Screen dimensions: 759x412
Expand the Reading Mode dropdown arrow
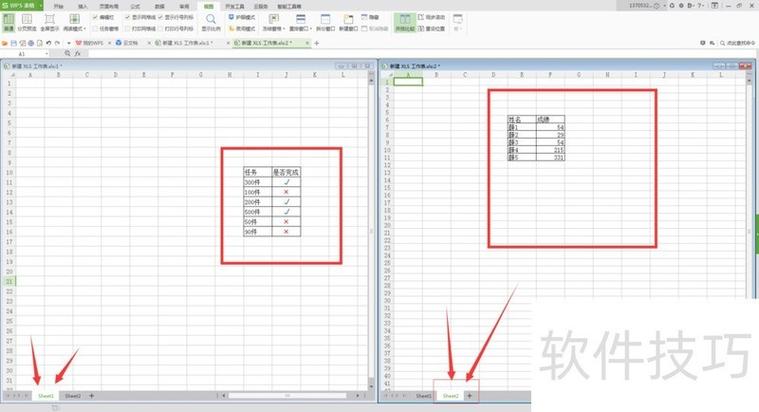tap(85, 29)
